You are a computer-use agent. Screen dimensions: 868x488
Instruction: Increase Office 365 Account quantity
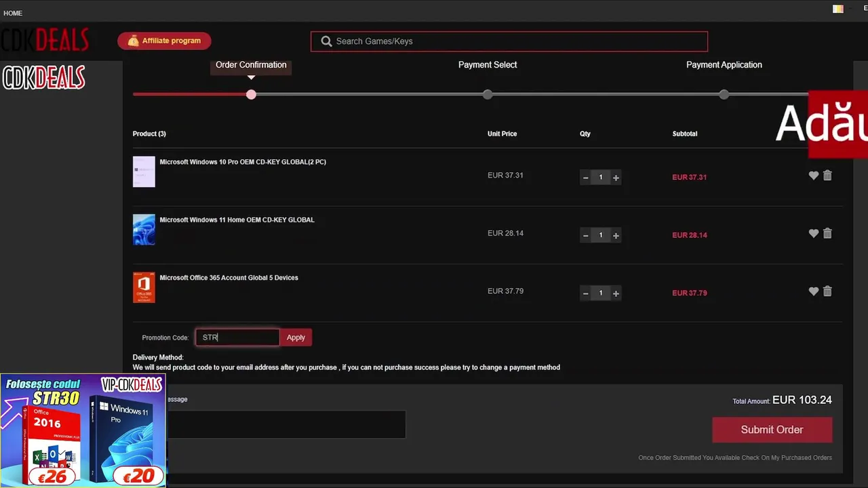pyautogui.click(x=616, y=293)
